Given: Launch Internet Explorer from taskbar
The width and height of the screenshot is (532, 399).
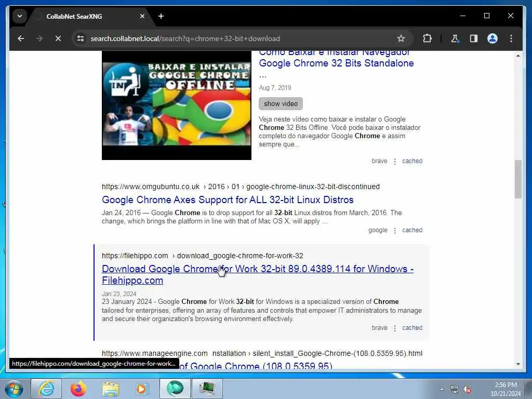Looking at the screenshot, I should (46, 389).
